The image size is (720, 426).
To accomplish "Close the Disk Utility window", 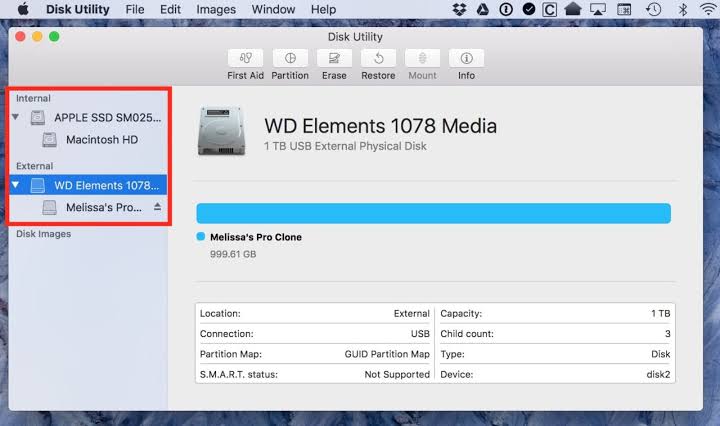I will click(20, 36).
